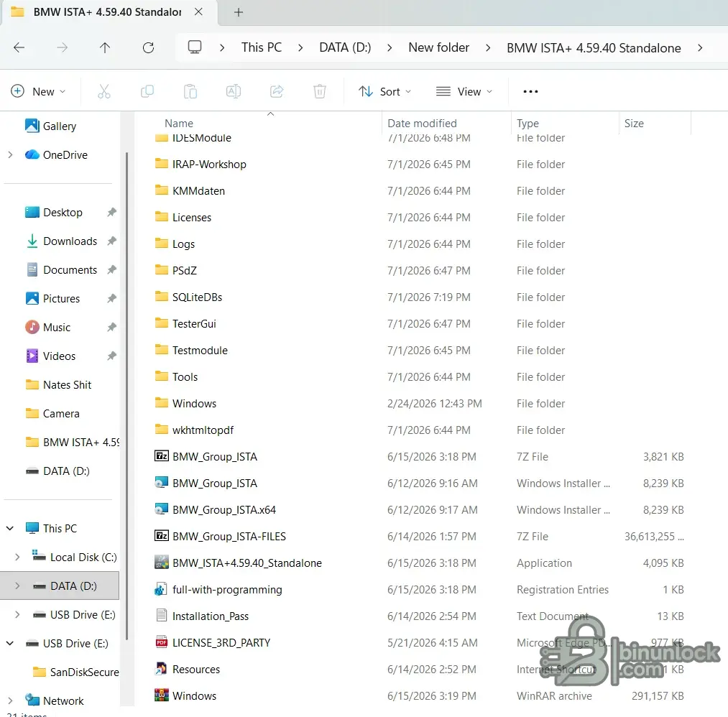Expand OneDrive in the navigation pane
Image resolution: width=728 pixels, height=717 pixels.
[10, 155]
